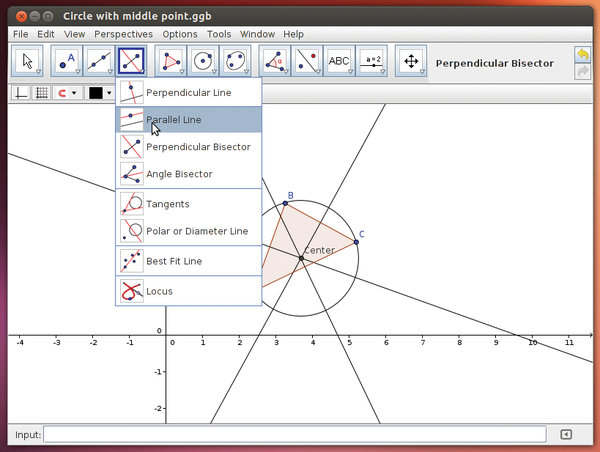Click into the Input bar field
Image resolution: width=600 pixels, height=452 pixels.
pyautogui.click(x=295, y=435)
